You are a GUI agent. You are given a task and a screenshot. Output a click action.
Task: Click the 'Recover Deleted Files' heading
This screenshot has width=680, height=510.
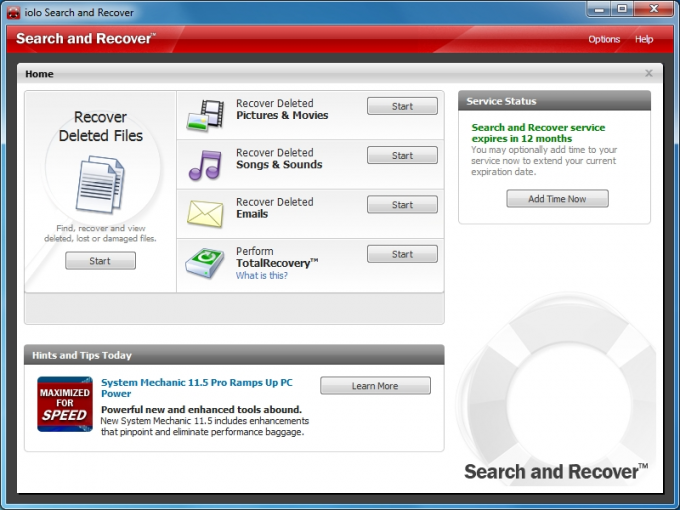(101, 126)
